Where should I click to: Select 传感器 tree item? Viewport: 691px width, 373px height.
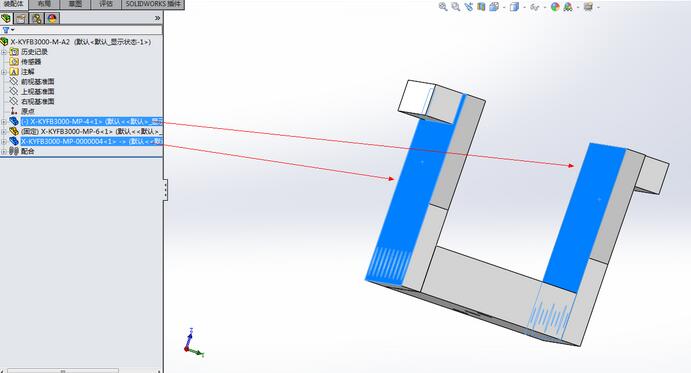31,62
